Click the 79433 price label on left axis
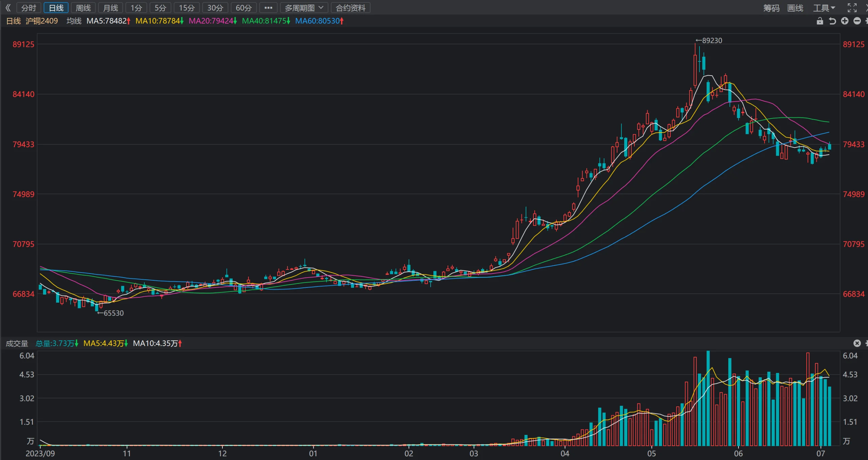Viewport: 868px width, 460px height. [x=23, y=144]
